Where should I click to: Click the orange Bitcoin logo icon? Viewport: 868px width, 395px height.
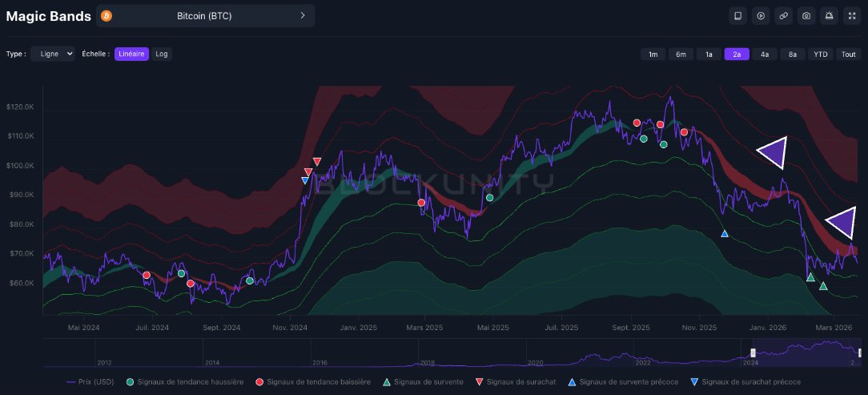tap(106, 16)
